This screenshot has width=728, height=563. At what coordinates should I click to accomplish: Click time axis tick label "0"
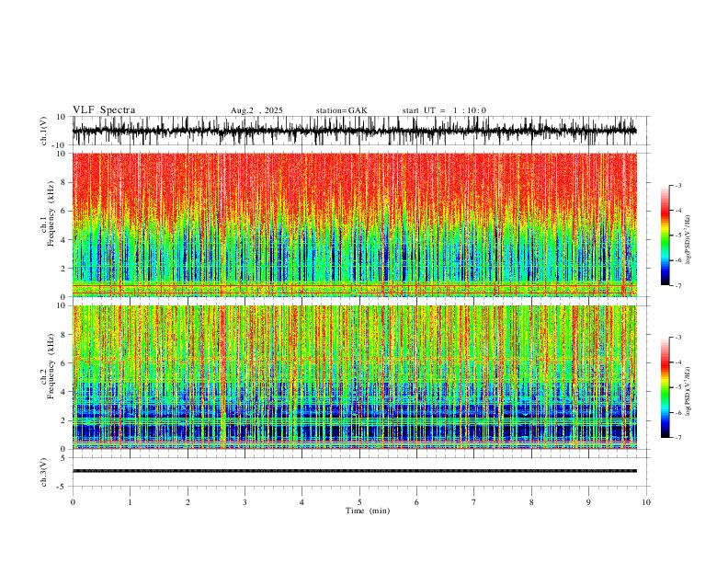pos(73,502)
